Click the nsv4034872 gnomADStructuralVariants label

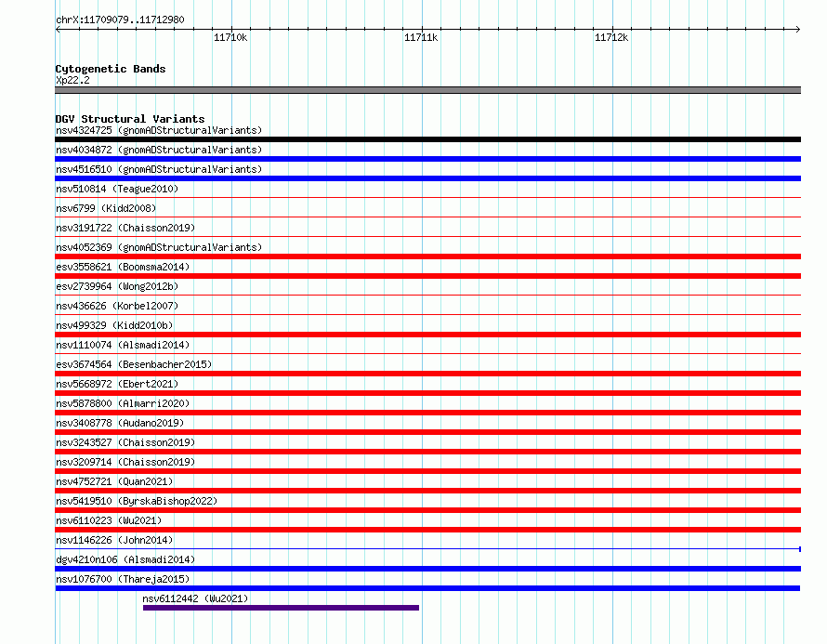(159, 150)
